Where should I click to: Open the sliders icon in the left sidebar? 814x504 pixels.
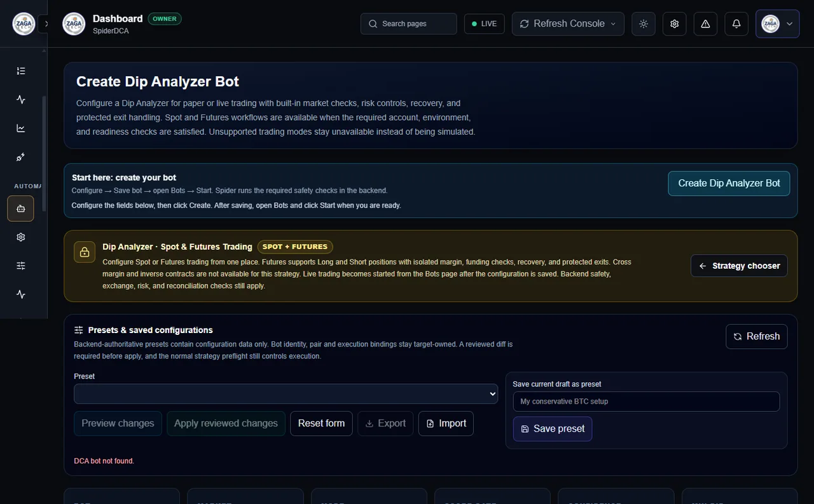(x=21, y=266)
